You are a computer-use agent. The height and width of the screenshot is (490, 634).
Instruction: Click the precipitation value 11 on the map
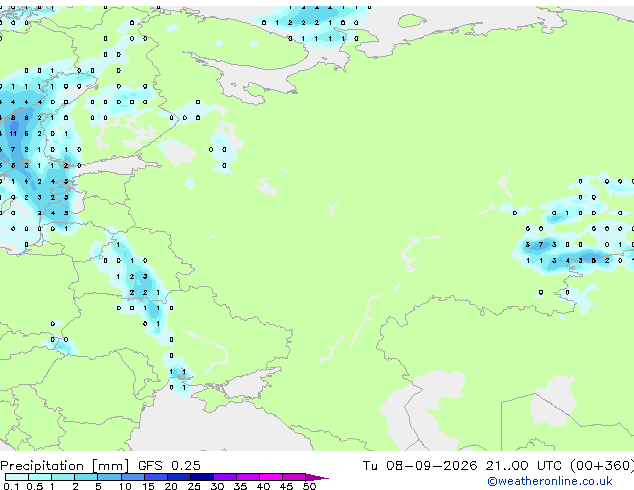(13, 133)
